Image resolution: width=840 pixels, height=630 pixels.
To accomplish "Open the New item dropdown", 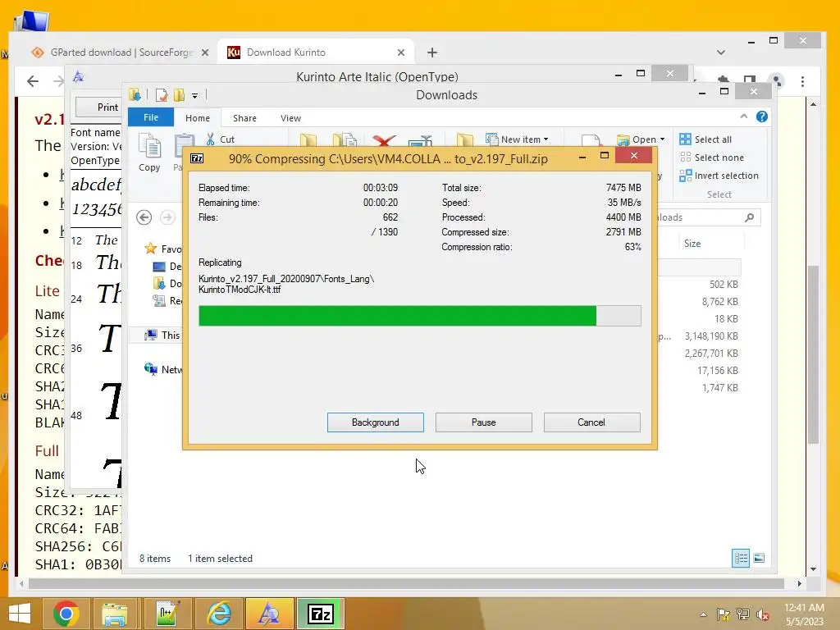I will [518, 139].
